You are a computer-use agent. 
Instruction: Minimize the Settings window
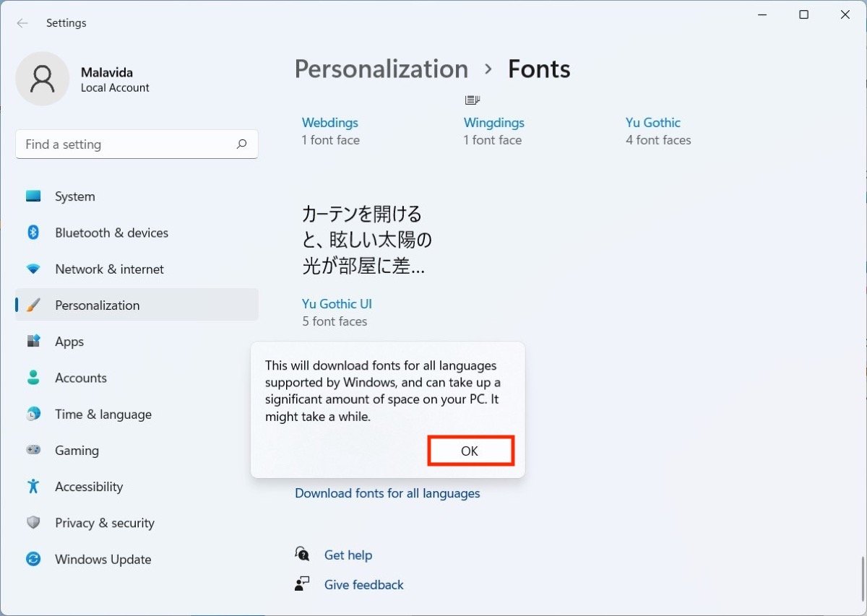pyautogui.click(x=762, y=14)
